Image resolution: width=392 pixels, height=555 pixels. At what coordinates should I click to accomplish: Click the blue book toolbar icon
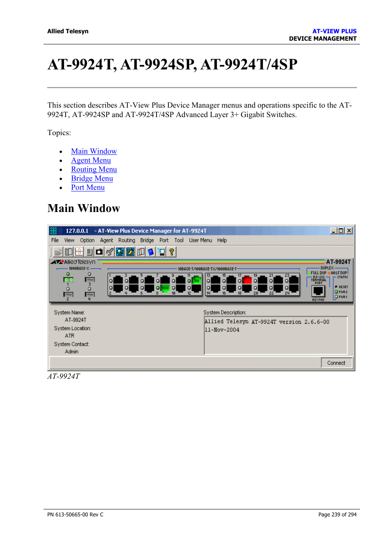(151, 252)
